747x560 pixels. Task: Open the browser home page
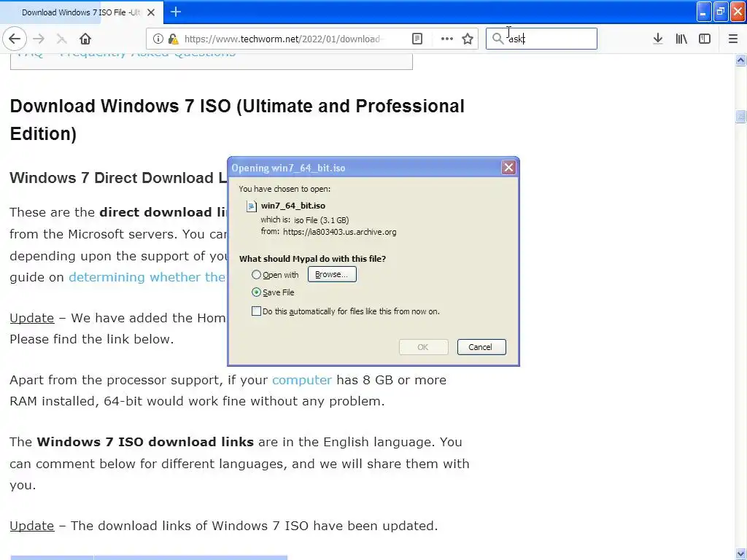(x=85, y=39)
